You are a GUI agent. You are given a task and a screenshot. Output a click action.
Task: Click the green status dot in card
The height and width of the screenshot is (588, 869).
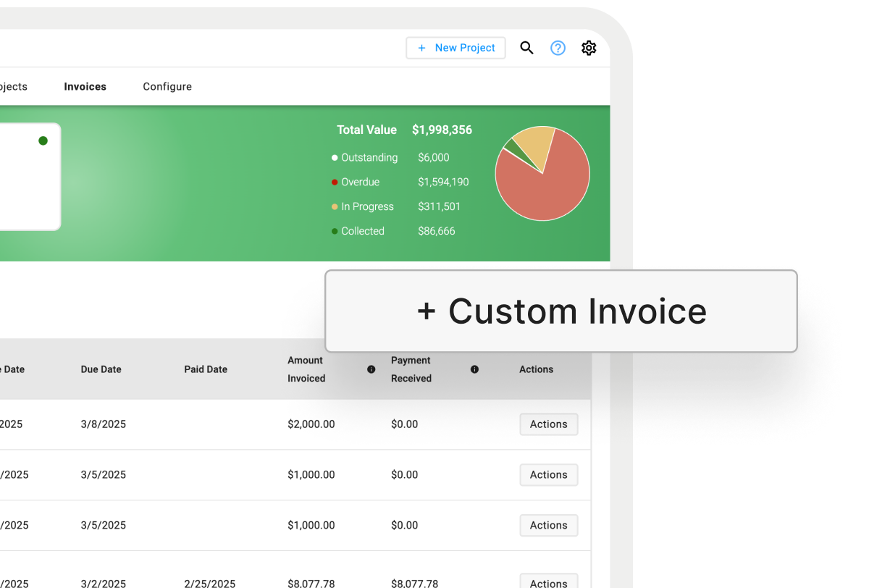pyautogui.click(x=43, y=140)
